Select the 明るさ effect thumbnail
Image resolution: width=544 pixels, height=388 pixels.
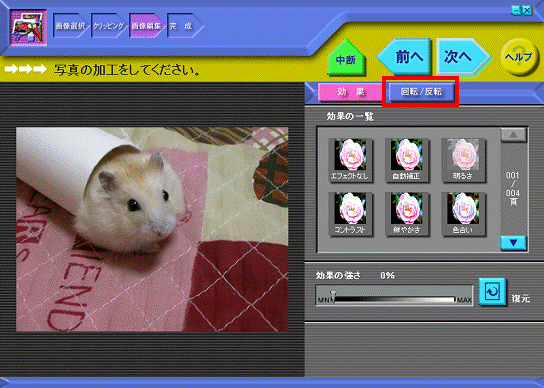(463, 160)
